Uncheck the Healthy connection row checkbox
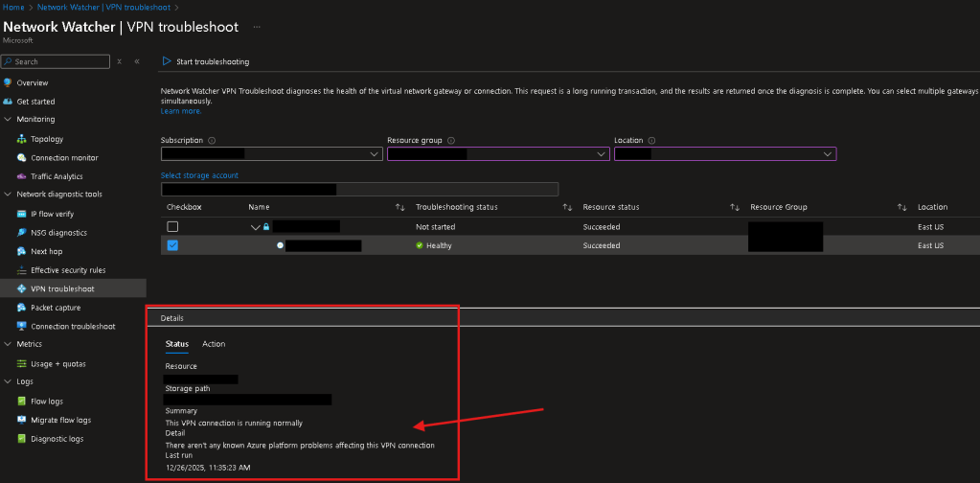The image size is (980, 483). tap(172, 245)
